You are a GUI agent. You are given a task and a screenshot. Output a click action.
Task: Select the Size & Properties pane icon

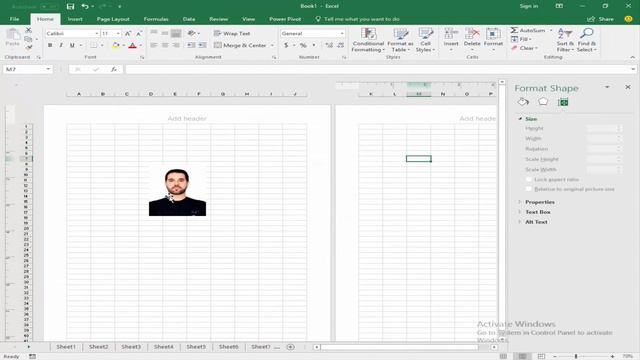[563, 102]
